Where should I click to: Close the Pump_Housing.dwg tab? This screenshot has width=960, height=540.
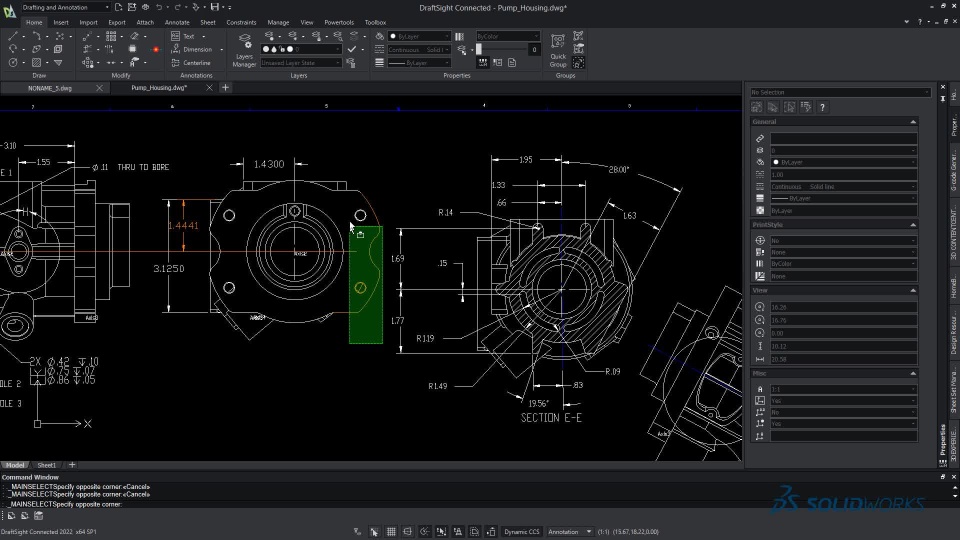pos(209,88)
